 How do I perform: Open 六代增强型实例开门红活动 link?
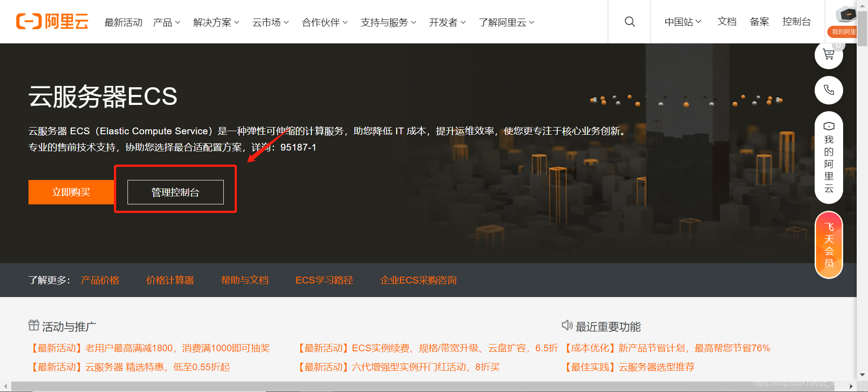click(x=397, y=367)
